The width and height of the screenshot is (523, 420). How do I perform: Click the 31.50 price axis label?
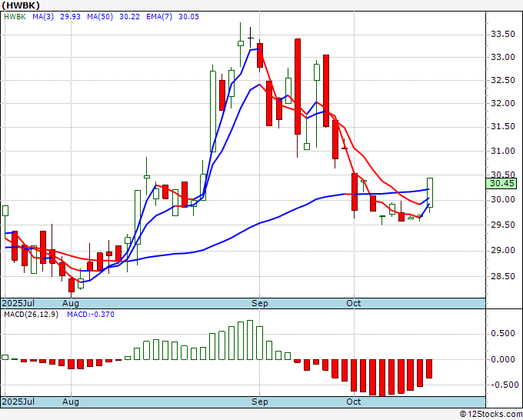[503, 127]
